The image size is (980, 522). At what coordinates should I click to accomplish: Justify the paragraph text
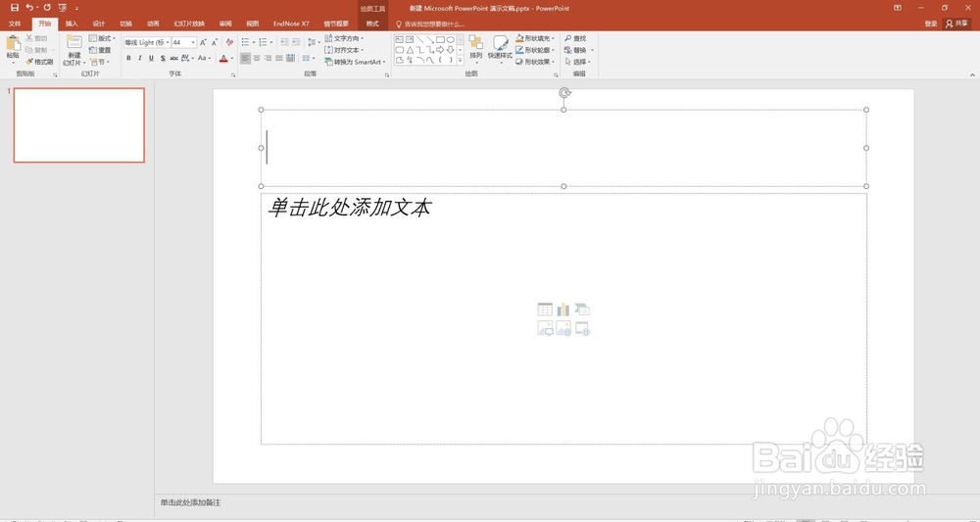pyautogui.click(x=279, y=58)
